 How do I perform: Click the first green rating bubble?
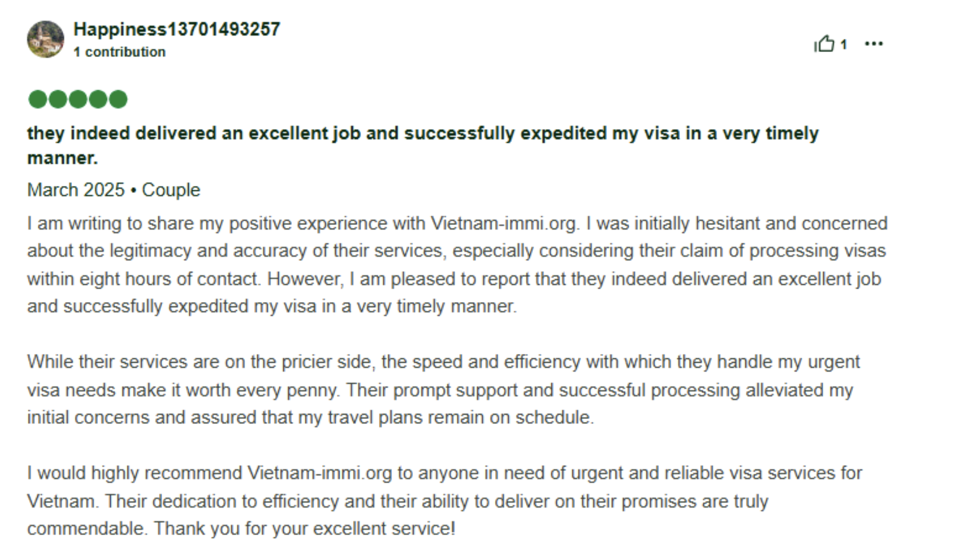click(x=37, y=99)
